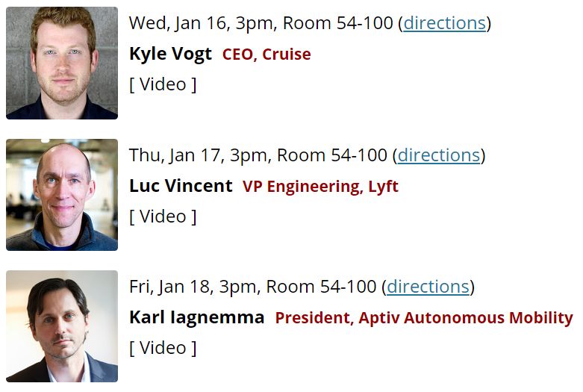The image size is (583, 392).
Task: Open directions link for Fri, Jan 18 talk
Action: [x=428, y=287]
